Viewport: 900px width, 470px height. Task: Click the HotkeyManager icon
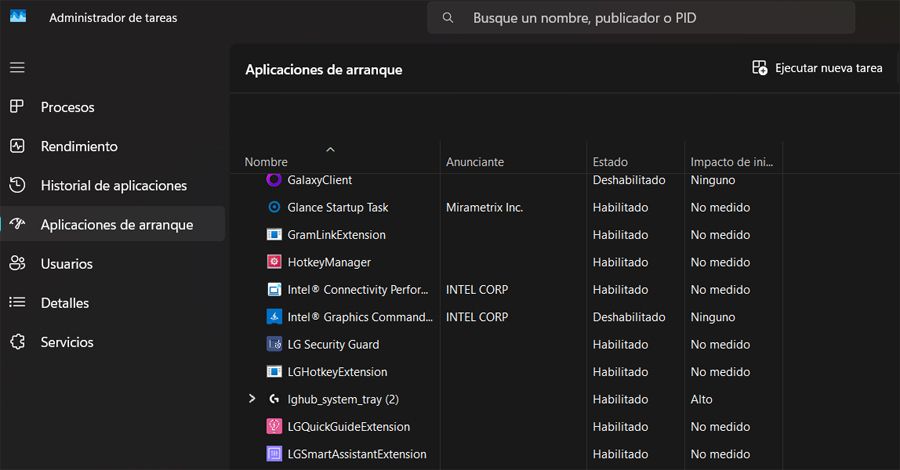click(x=274, y=262)
